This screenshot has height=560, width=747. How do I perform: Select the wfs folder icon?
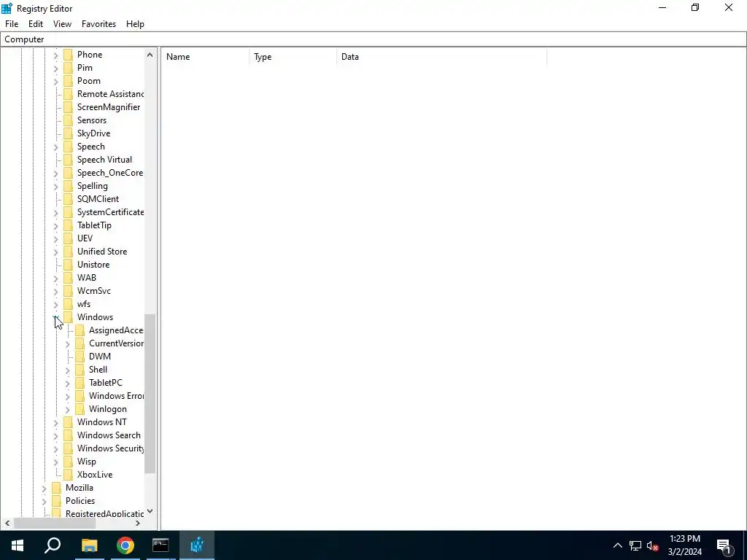[x=68, y=304]
